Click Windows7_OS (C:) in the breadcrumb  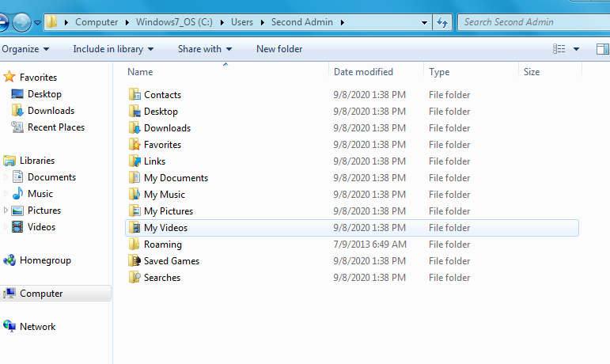[x=174, y=22]
